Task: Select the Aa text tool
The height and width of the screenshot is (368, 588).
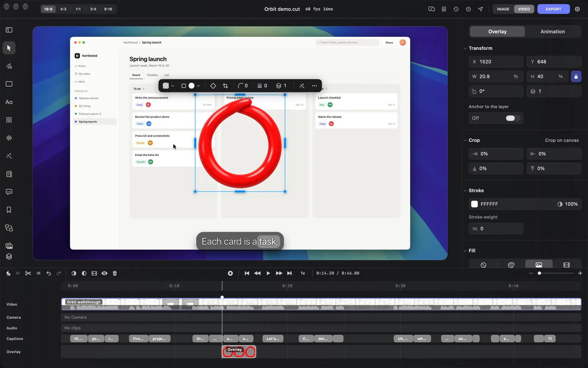Action: [x=9, y=102]
